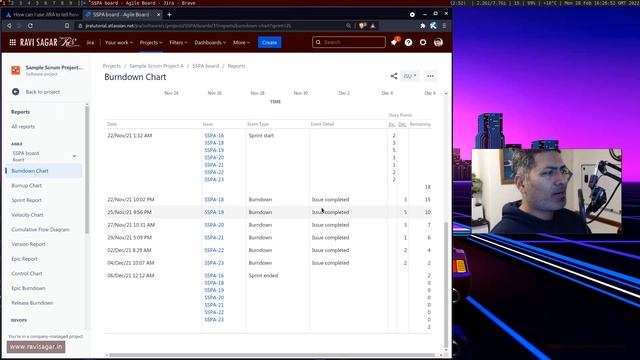Viewport: 640px width, 360px height.
Task: Click the Back to project arrow icon
Action: pos(16,92)
